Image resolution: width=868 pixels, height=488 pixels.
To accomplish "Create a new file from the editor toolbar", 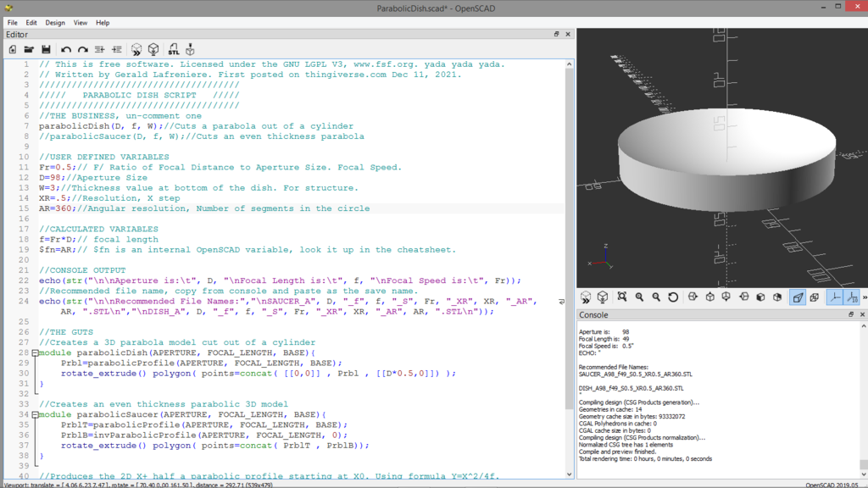I will tap(12, 50).
